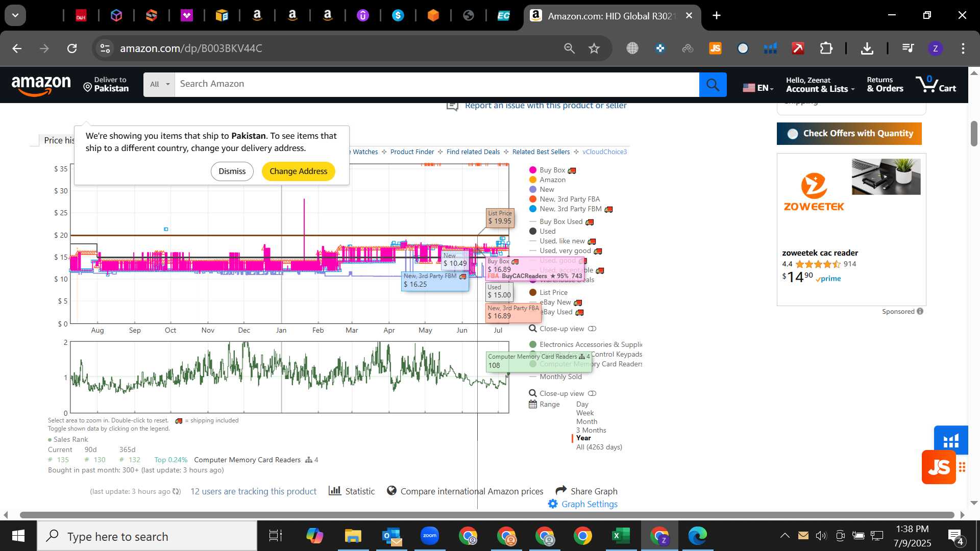Select the Week range
980x551 pixels.
click(584, 413)
